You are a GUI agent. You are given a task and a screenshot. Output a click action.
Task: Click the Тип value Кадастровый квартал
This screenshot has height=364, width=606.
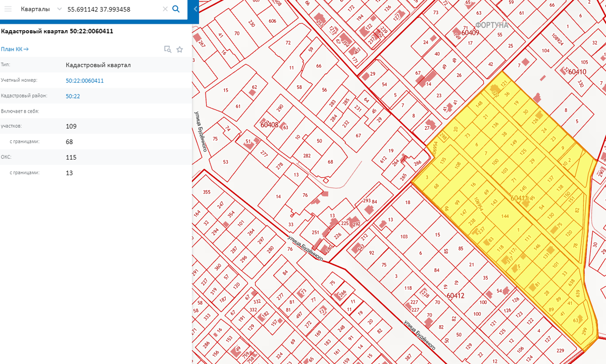pos(98,65)
